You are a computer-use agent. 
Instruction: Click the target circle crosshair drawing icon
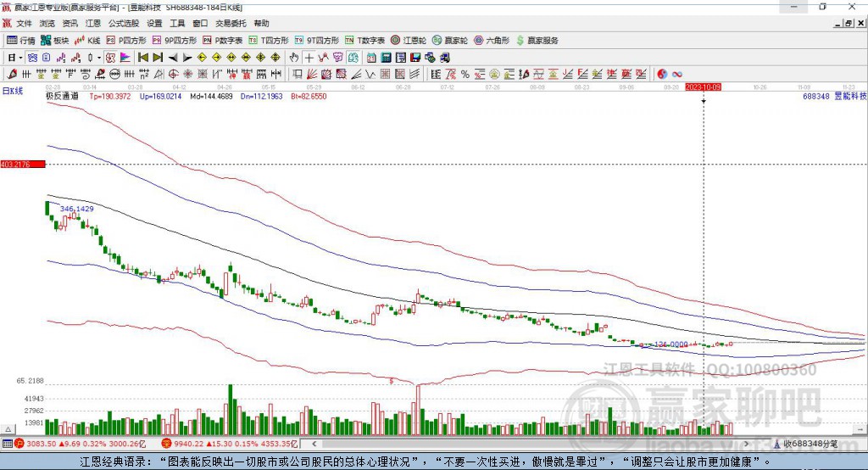coord(173,74)
